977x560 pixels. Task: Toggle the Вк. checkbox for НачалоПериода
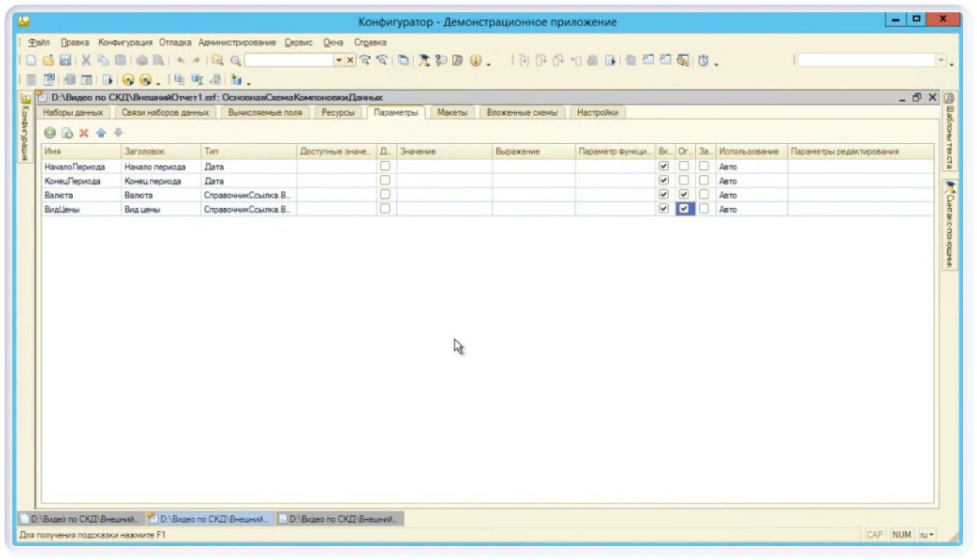663,166
